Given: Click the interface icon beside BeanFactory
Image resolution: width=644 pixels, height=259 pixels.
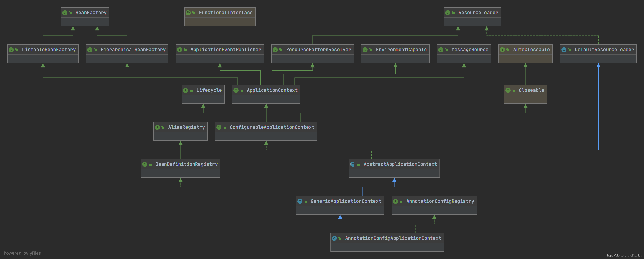Looking at the screenshot, I should pyautogui.click(x=65, y=13).
